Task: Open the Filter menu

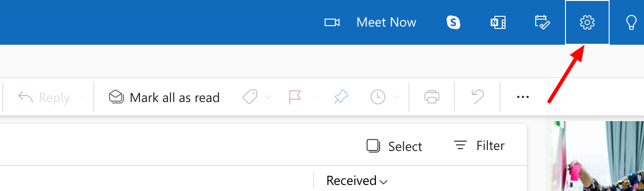Action: coord(479,146)
